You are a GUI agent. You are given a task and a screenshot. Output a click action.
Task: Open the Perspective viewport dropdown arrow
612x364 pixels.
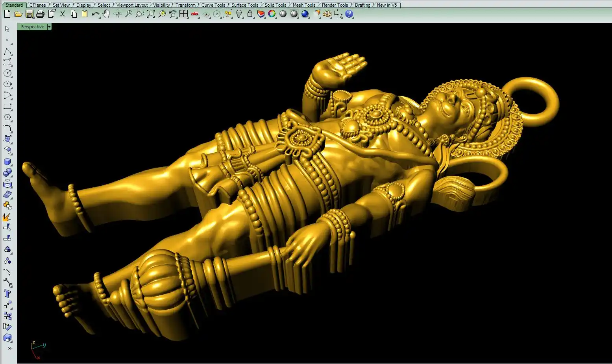(49, 27)
